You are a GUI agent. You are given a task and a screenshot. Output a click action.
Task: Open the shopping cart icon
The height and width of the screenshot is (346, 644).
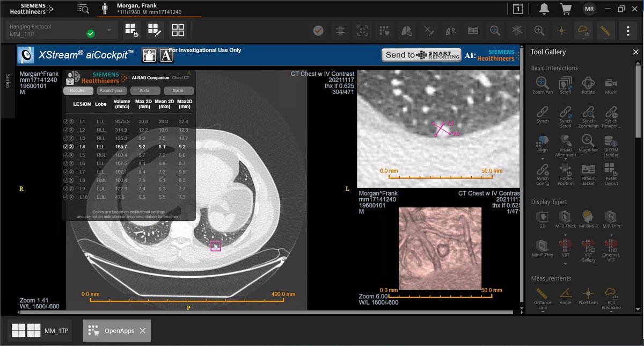tap(566, 9)
